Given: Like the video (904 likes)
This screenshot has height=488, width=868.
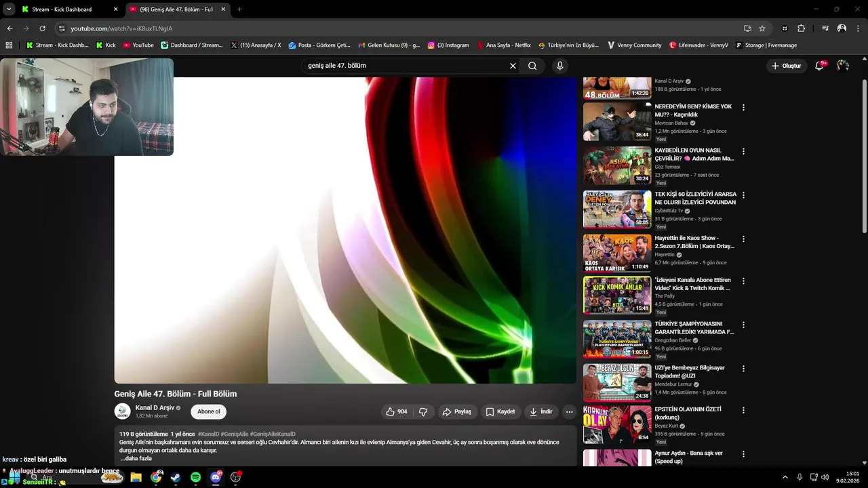Looking at the screenshot, I should pyautogui.click(x=397, y=411).
